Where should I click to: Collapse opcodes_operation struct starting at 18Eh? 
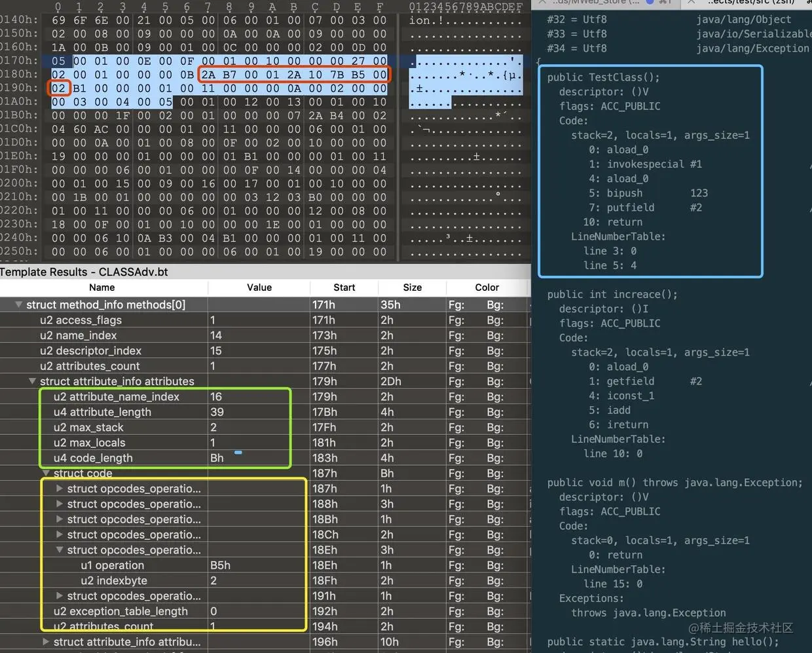click(60, 550)
